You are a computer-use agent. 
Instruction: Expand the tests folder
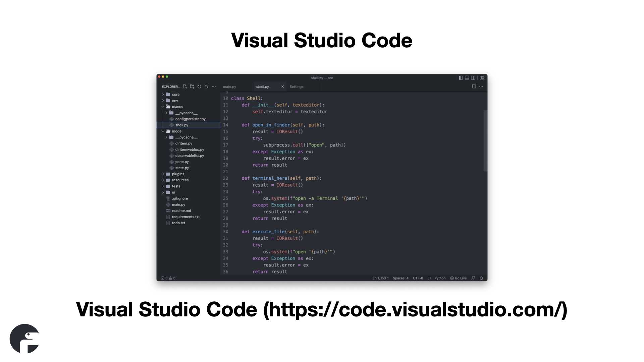pos(188,186)
